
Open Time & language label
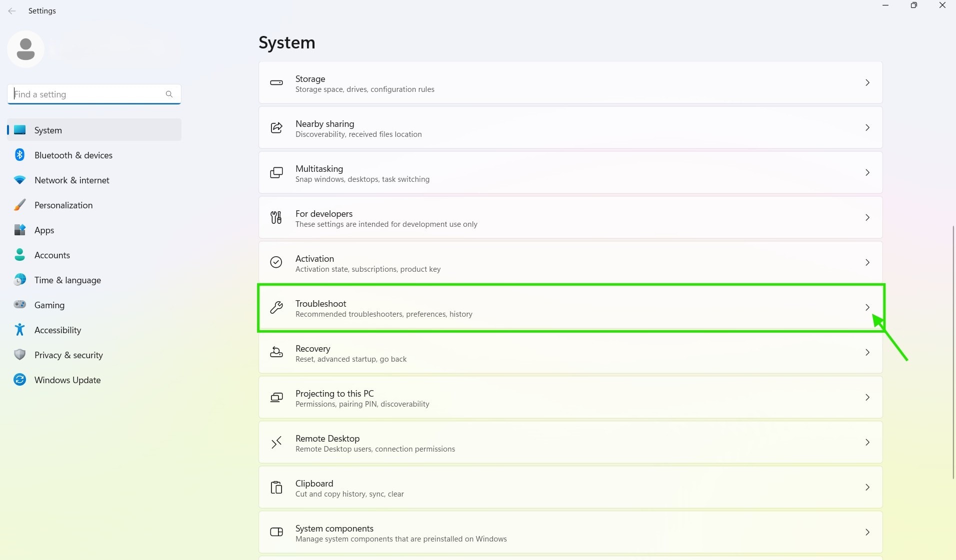[67, 280]
